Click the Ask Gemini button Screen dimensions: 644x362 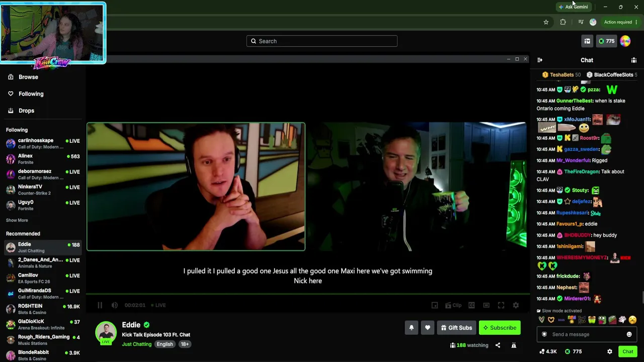coord(573,7)
